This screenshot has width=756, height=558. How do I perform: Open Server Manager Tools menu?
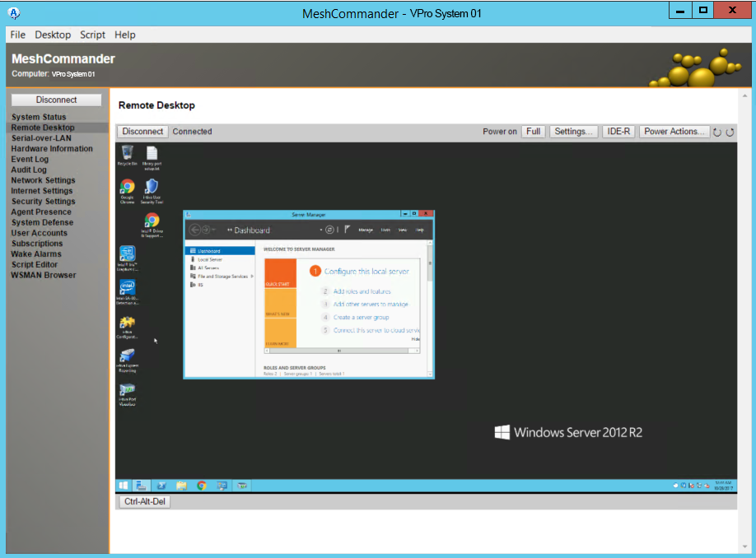point(385,230)
